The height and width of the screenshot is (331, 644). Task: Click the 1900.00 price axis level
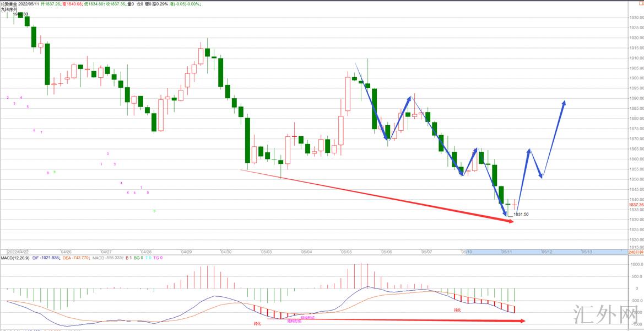point(635,78)
